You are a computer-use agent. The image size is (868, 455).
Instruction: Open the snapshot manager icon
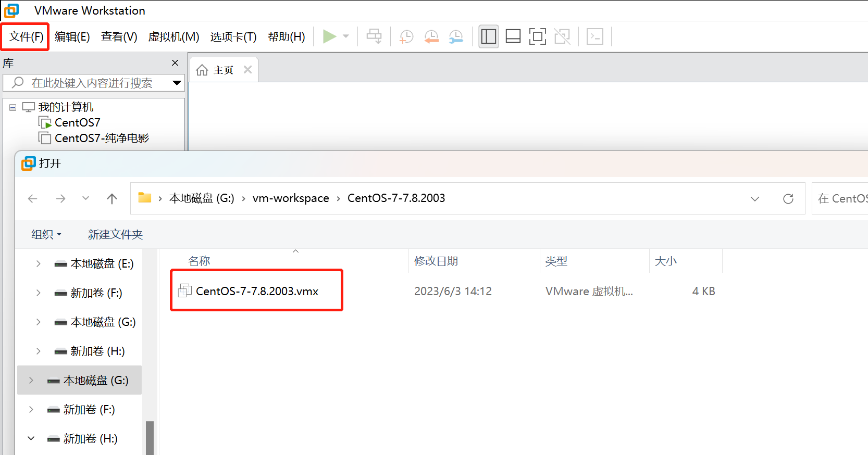[x=456, y=36]
